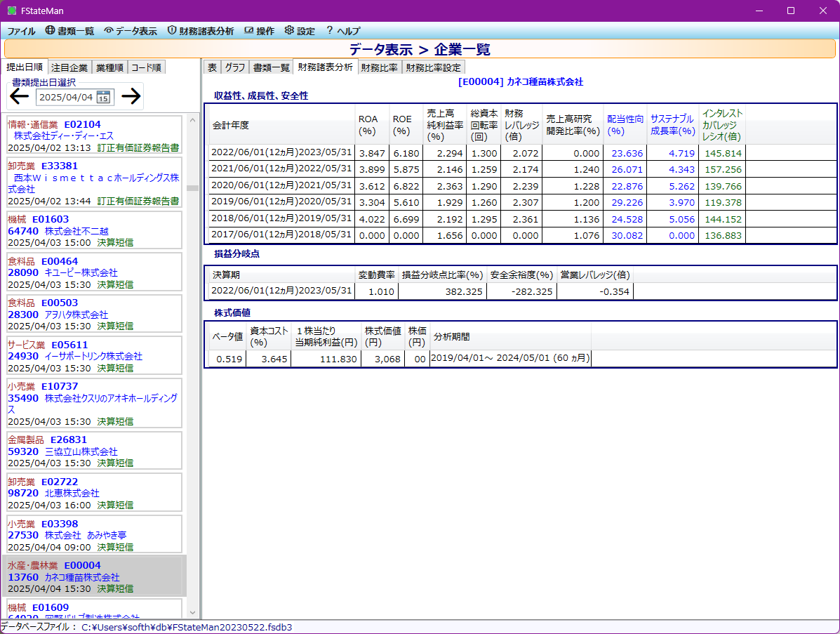Select the 財務比率設定 tab
840x634 pixels.
point(434,67)
